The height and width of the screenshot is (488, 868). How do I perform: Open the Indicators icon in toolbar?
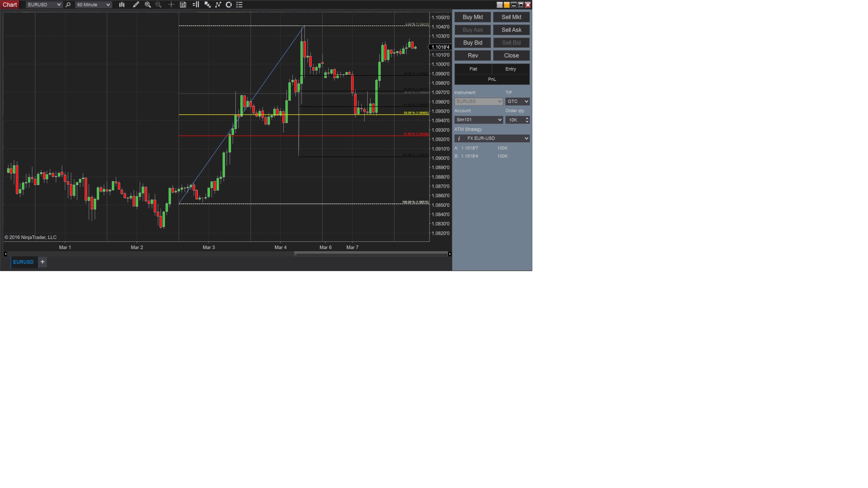(218, 5)
